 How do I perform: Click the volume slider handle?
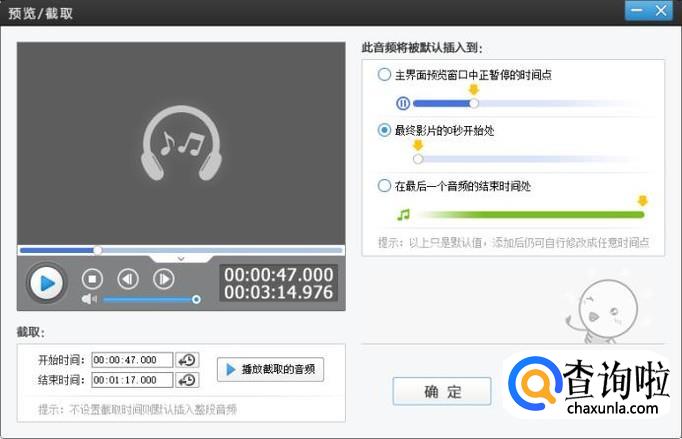[x=196, y=299]
